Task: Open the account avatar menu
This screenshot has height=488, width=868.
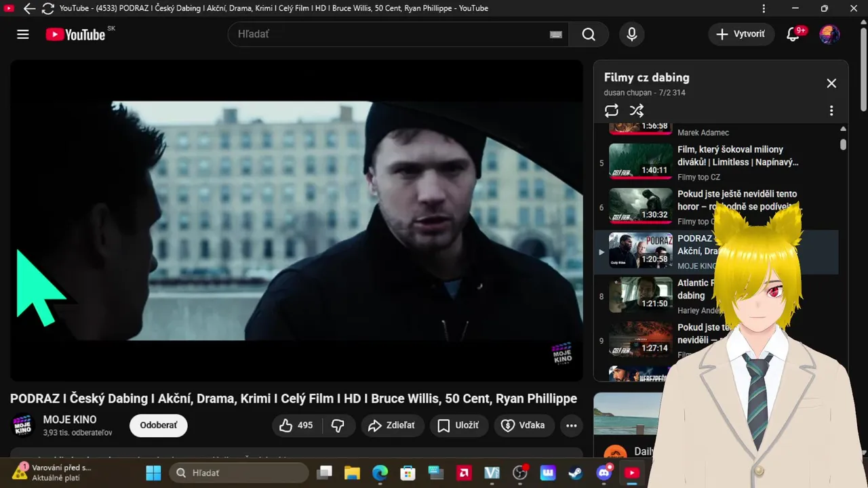Action: pos(829,35)
